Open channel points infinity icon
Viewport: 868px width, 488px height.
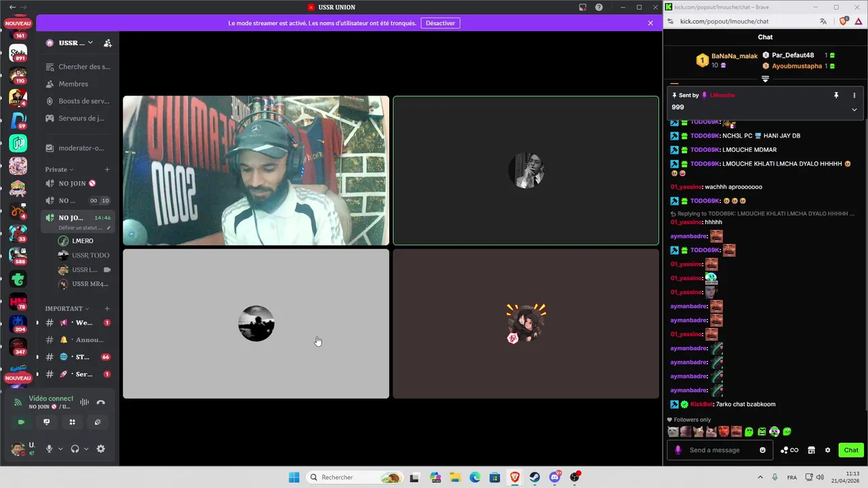[x=789, y=450]
